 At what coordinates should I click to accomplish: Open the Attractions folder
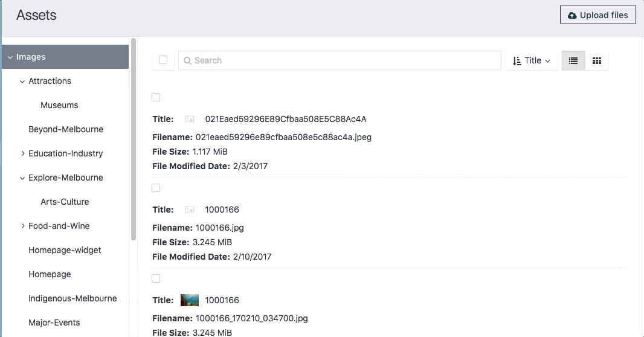pyautogui.click(x=50, y=81)
